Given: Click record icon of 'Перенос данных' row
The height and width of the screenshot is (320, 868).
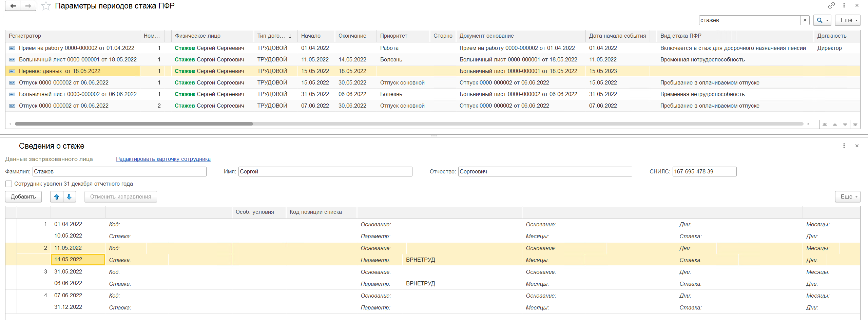Looking at the screenshot, I should coord(12,71).
